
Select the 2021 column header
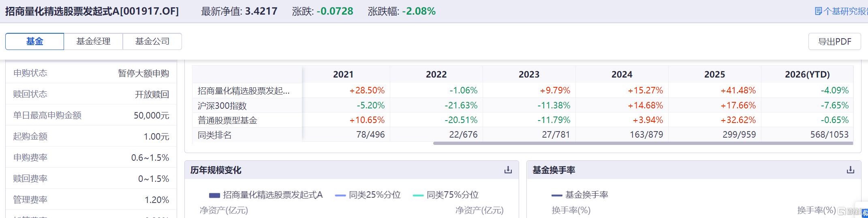click(x=343, y=74)
